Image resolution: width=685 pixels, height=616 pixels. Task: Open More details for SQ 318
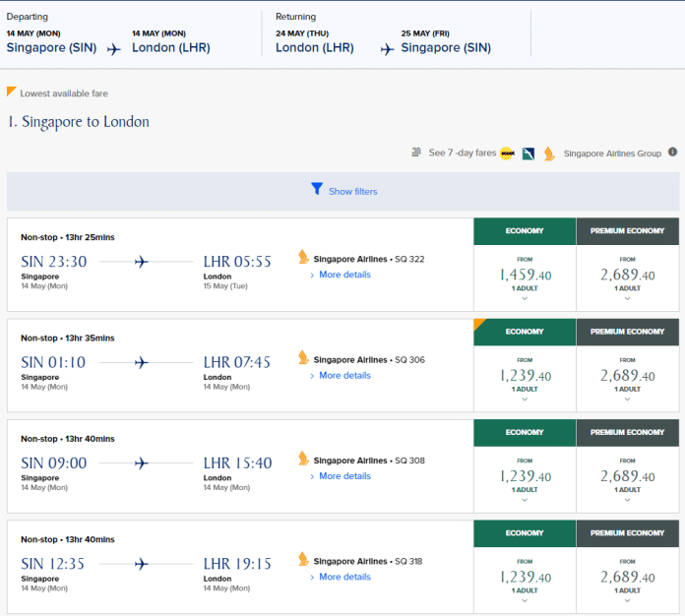pyautogui.click(x=344, y=577)
